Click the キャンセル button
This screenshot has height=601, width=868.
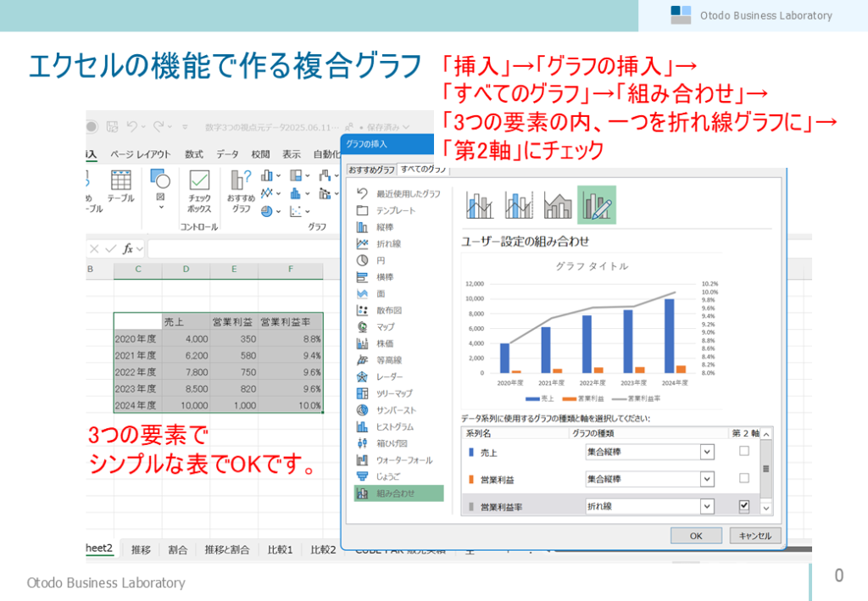(754, 536)
